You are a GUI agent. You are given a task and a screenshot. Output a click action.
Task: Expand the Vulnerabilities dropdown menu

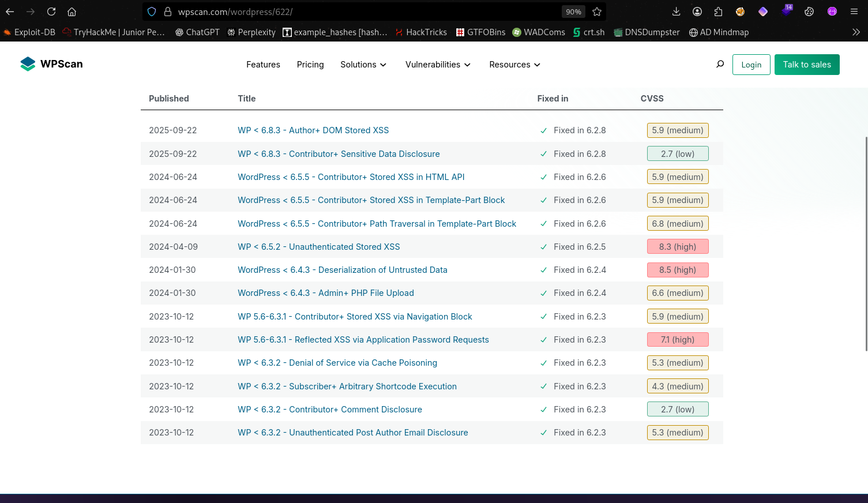(x=438, y=65)
